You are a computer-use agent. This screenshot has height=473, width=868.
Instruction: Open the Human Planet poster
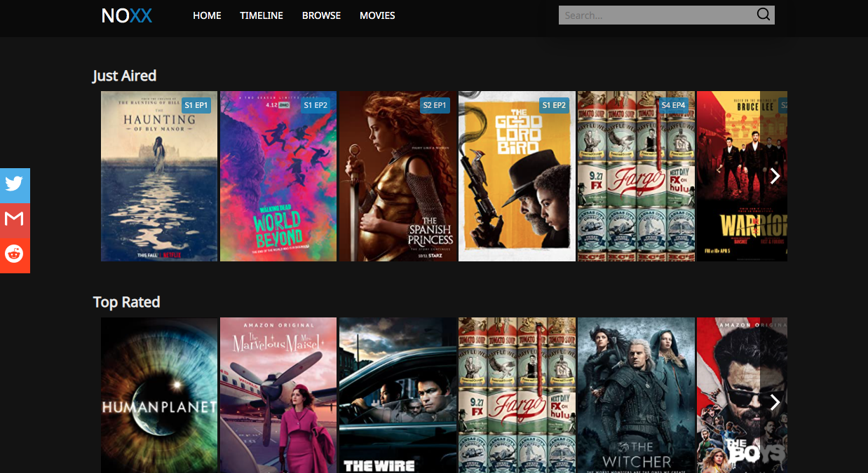[159, 395]
